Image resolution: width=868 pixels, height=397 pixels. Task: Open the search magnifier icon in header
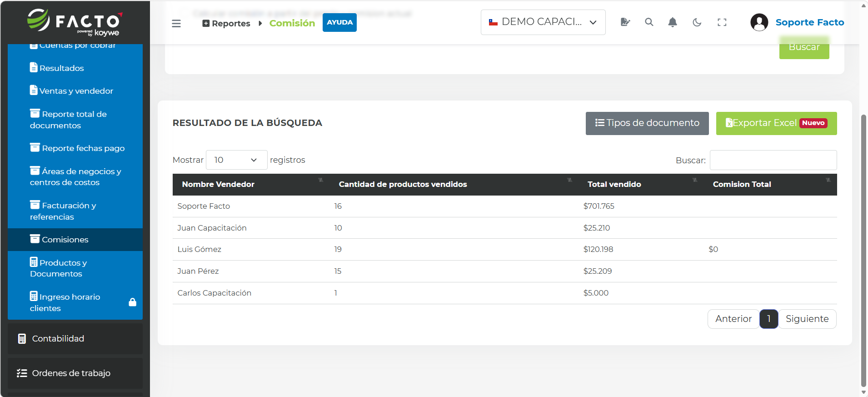(649, 22)
